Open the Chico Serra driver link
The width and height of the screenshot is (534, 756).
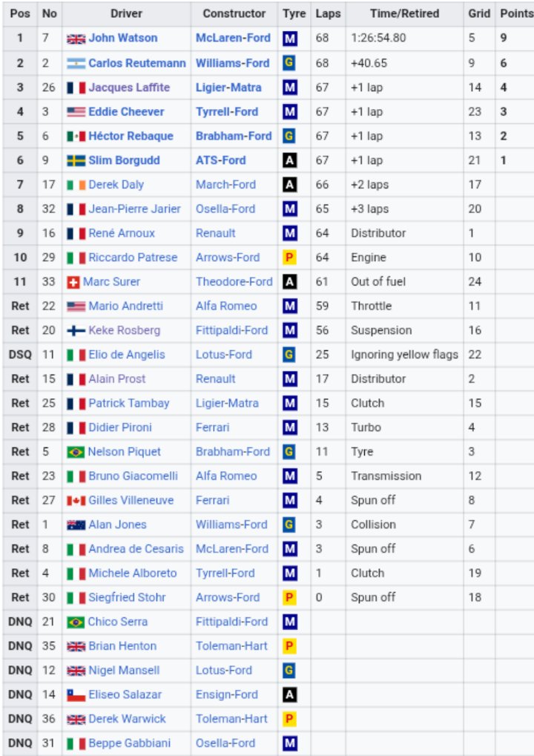(118, 622)
